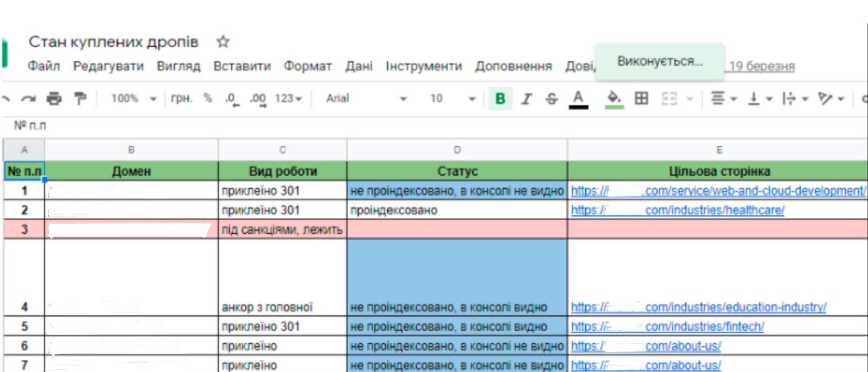Open the borders tool
Image resolution: width=868 pixels, height=372 pixels.
(x=641, y=98)
